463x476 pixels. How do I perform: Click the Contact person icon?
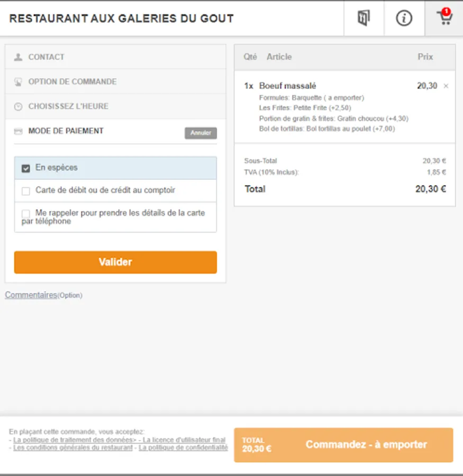click(x=19, y=57)
